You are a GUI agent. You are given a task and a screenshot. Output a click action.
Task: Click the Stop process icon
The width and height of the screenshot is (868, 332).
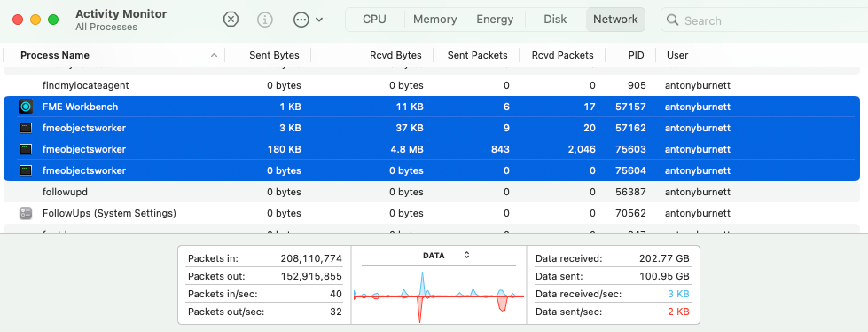click(231, 20)
